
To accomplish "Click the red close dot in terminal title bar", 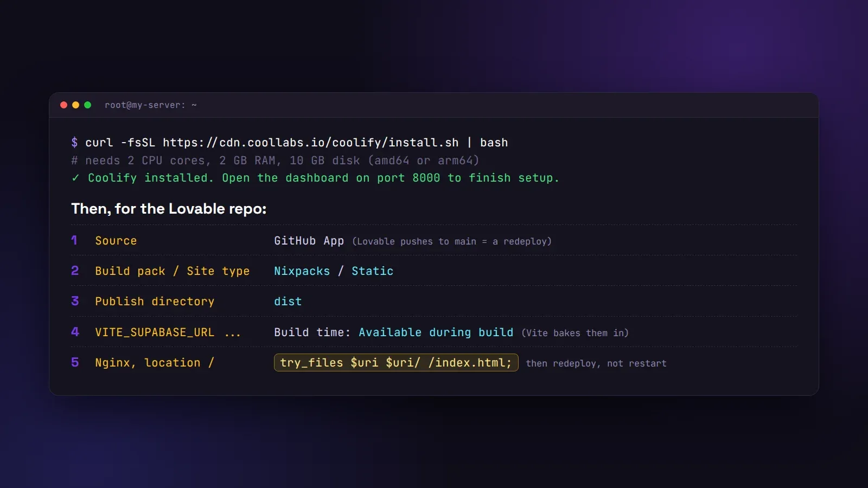I will pos(63,105).
